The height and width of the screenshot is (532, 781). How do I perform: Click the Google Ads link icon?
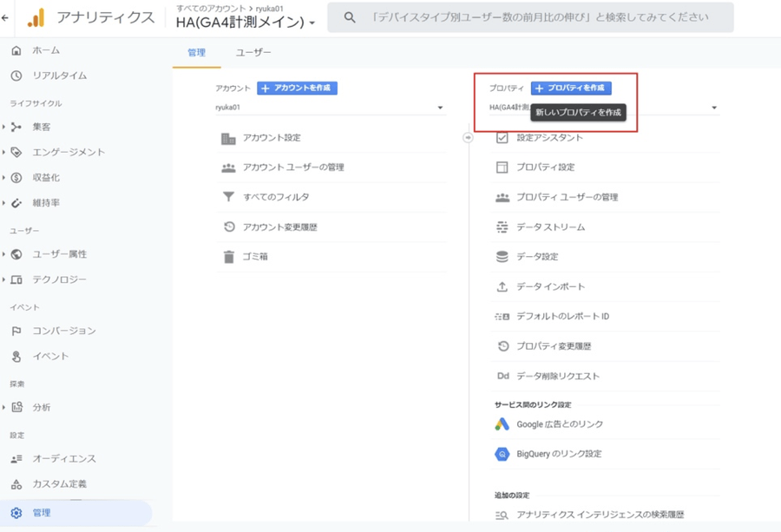[x=502, y=424]
